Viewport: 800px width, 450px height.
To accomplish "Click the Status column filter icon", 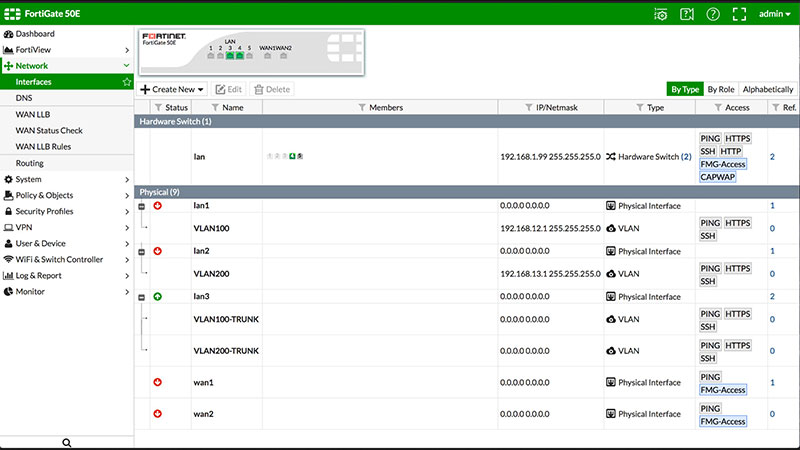I will click(159, 108).
